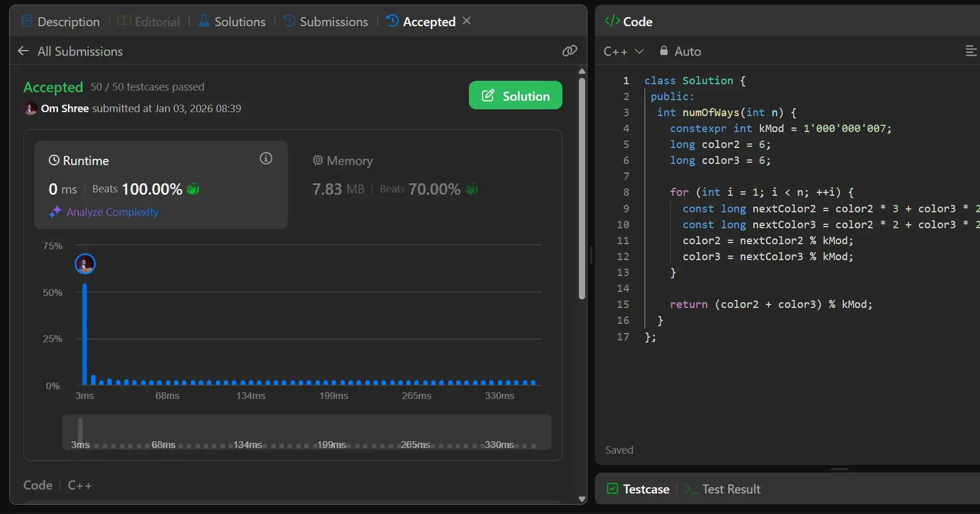Click the '7.83 MB' memory value
980x514 pixels.
338,189
